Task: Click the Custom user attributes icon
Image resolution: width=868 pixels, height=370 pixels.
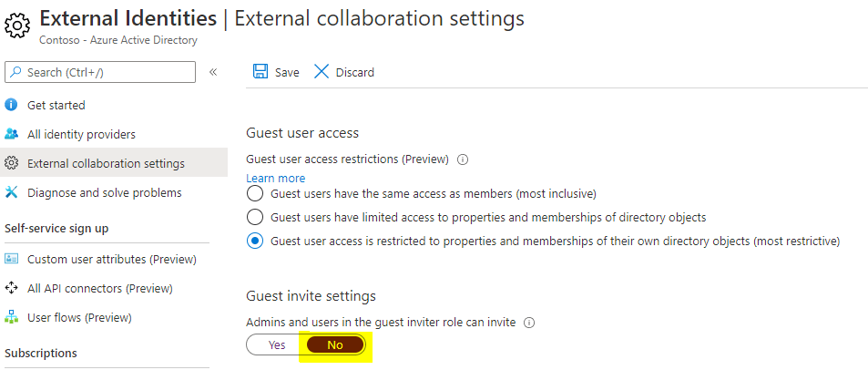Action: click(12, 259)
